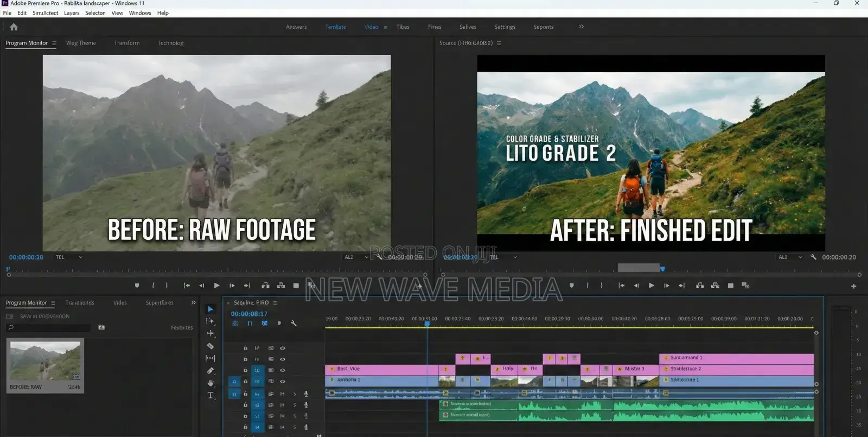Select the Selection arrow tool

tap(210, 309)
